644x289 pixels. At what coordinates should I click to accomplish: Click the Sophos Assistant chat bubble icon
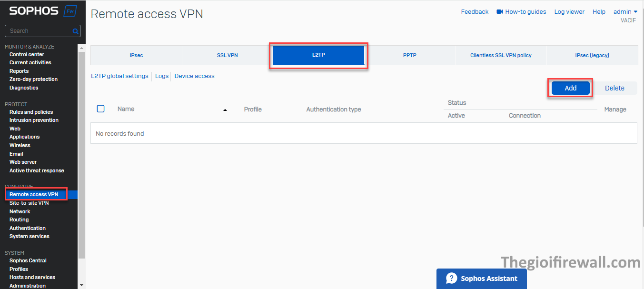tap(451, 279)
